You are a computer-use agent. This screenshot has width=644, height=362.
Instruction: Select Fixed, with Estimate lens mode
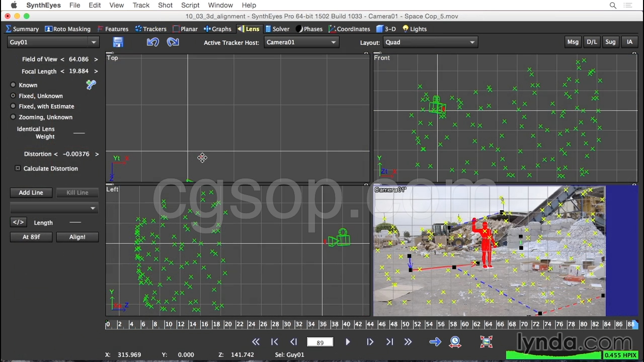(13, 106)
